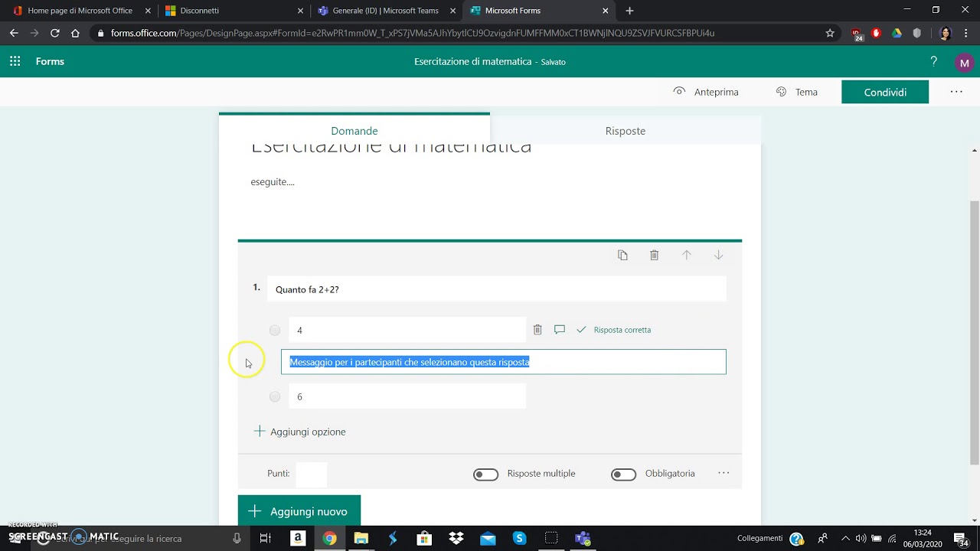Toggle Risposte multiple switch
Screen dimensions: 980x551
tap(485, 474)
